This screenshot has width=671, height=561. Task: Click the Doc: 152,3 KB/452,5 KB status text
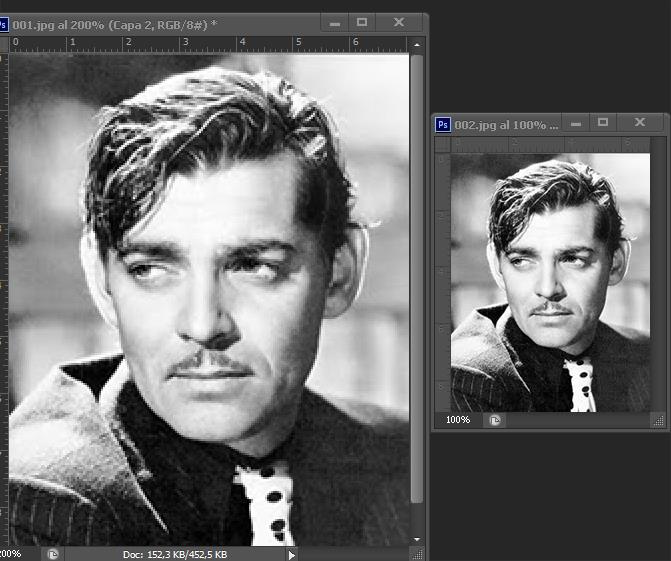[175, 555]
